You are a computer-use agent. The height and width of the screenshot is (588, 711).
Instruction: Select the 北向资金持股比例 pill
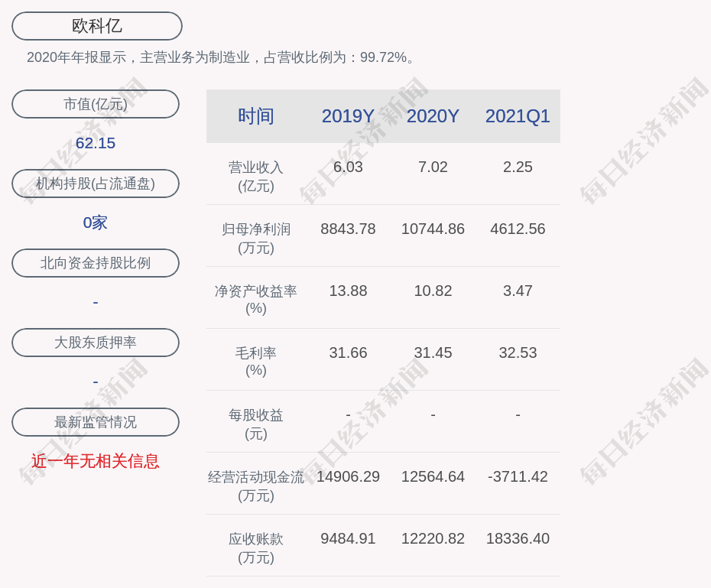pyautogui.click(x=96, y=263)
